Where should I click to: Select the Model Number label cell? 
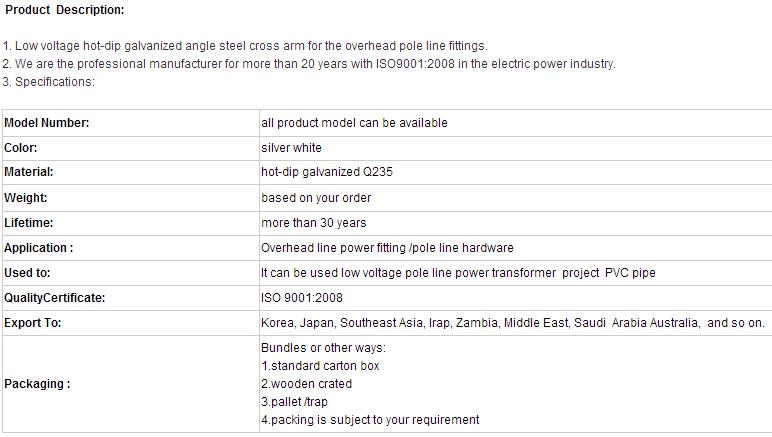coord(131,123)
